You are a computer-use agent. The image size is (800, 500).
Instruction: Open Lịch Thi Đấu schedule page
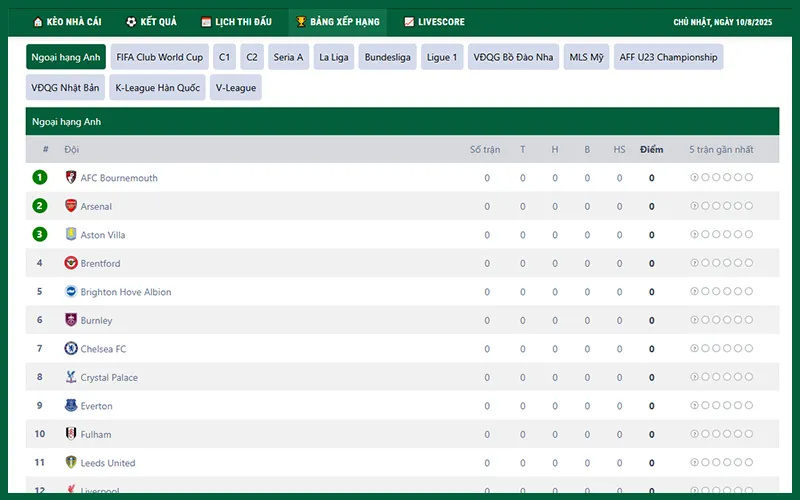[x=236, y=21]
